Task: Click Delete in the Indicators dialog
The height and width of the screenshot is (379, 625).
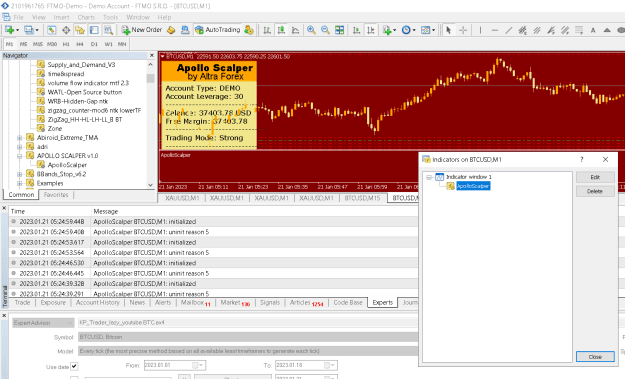Action: (595, 191)
